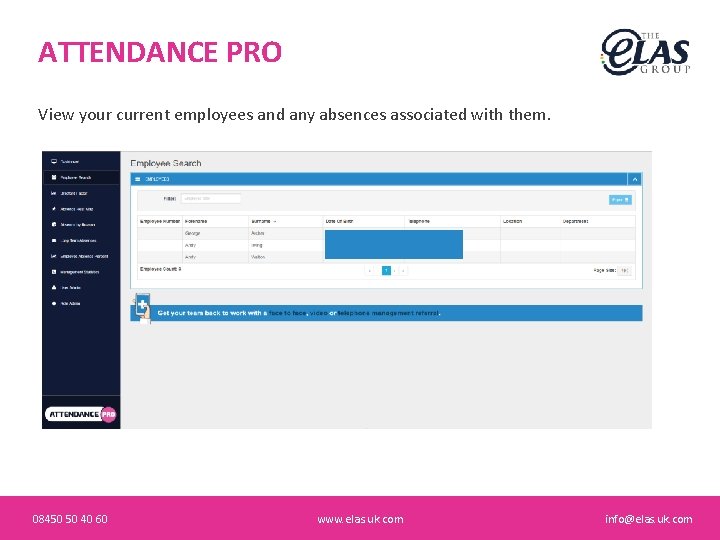Go to next page in pagination
The image size is (720, 540).
(395, 271)
